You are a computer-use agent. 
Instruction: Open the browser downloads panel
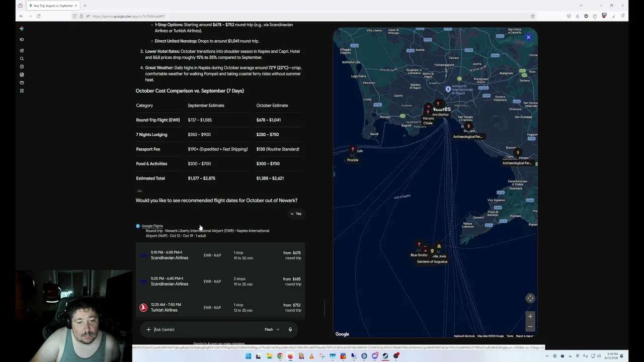[x=577, y=16]
